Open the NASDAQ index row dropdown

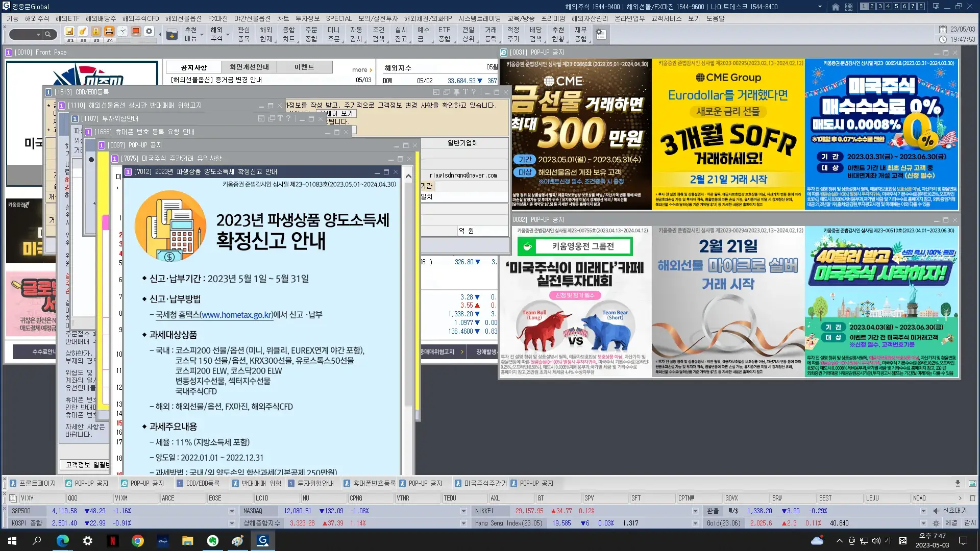tap(463, 511)
